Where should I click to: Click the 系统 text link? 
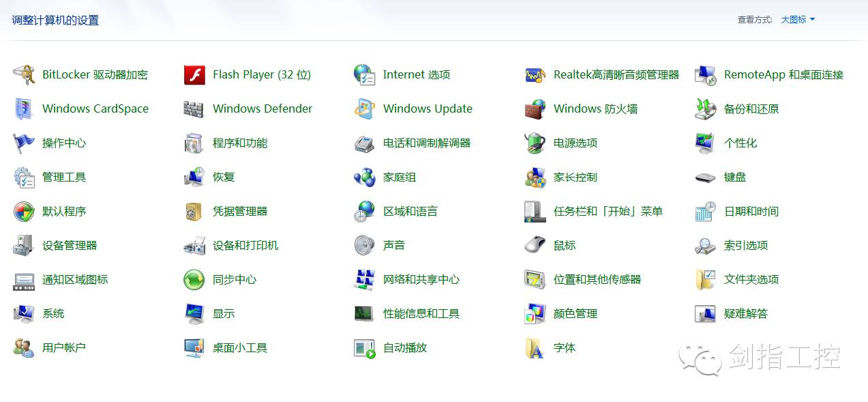(x=53, y=313)
